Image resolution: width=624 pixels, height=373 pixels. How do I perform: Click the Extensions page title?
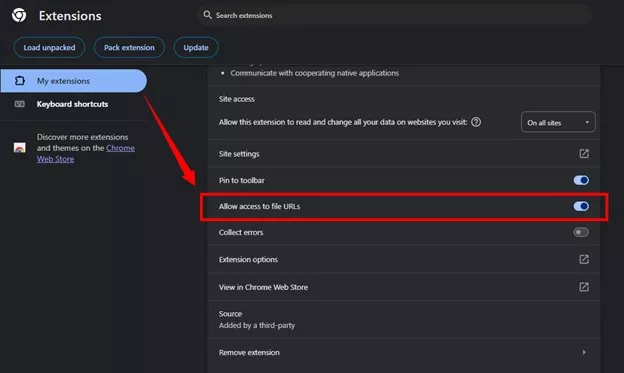70,16
